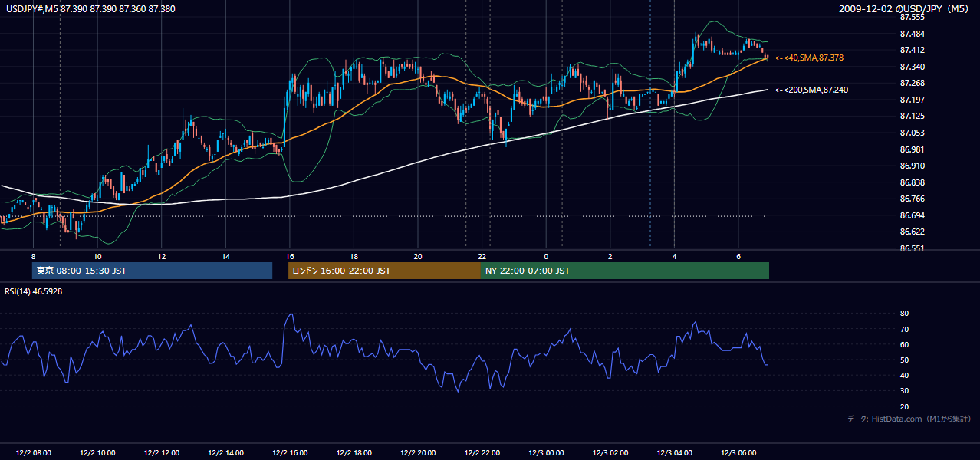Click hour tick 14 under the price chart
The width and height of the screenshot is (980, 460).
(x=225, y=256)
